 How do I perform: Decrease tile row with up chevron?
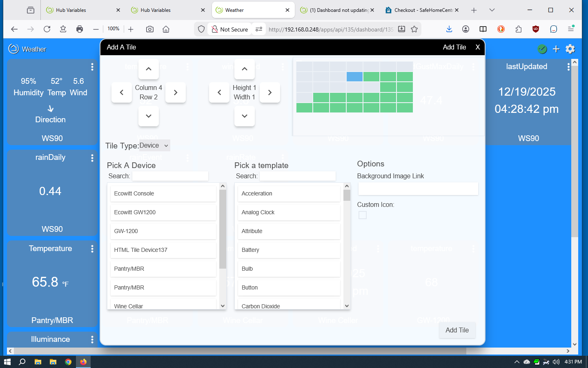tap(149, 69)
